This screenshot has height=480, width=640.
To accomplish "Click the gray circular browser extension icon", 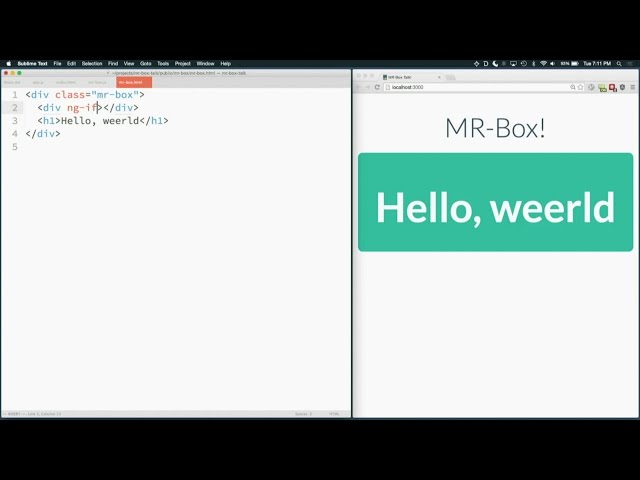I will coord(591,87).
